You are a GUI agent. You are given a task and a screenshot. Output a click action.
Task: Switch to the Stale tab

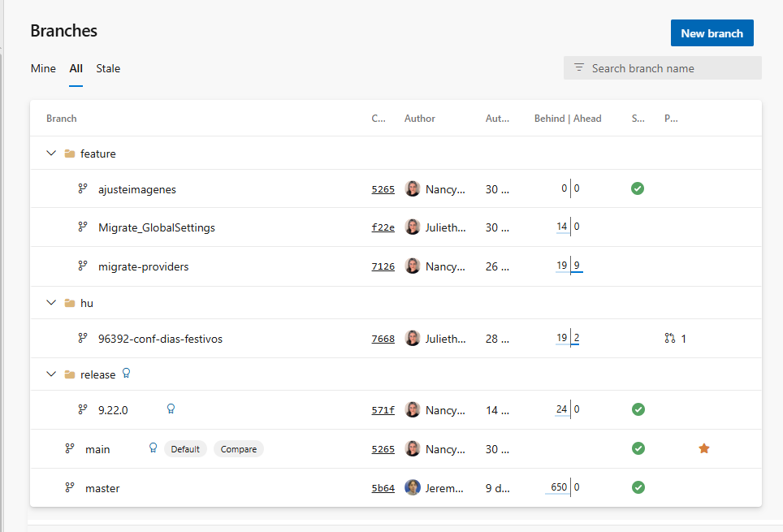point(108,68)
